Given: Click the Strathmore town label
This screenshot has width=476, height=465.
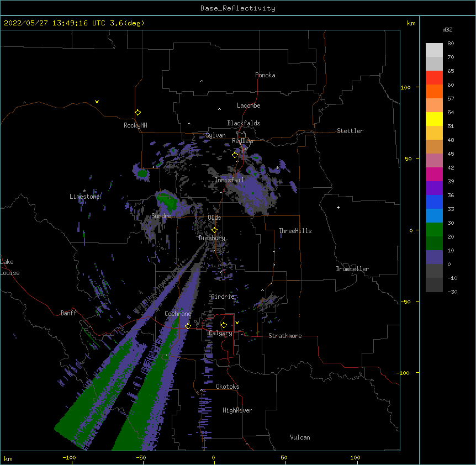Looking at the screenshot, I should (285, 336).
